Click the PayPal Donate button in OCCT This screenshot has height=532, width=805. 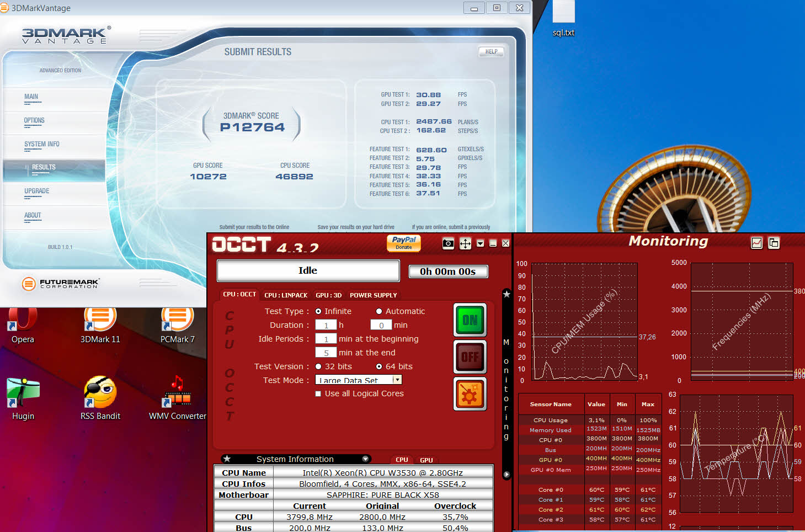click(x=403, y=243)
